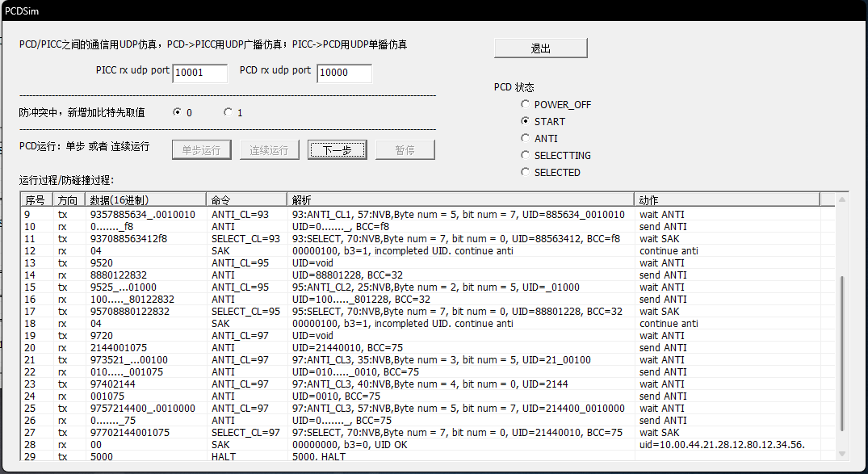Select the SELECTTING radio button
Image resolution: width=868 pixels, height=474 pixels.
[x=526, y=155]
